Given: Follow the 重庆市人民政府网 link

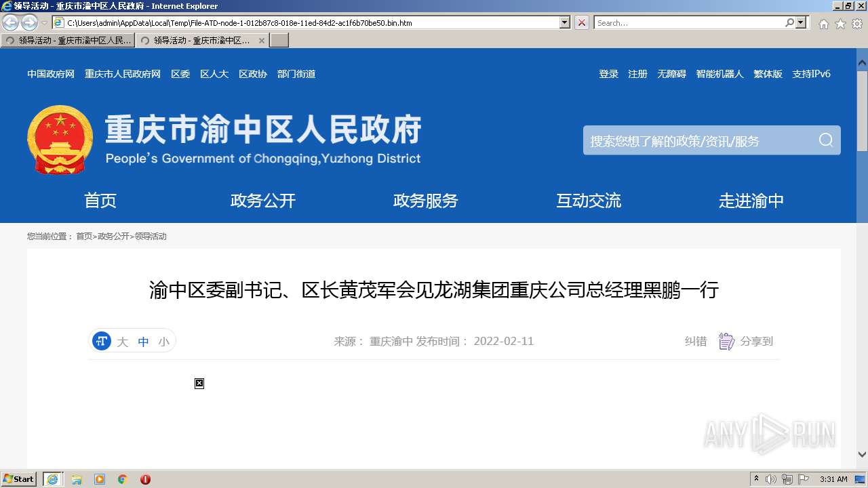Looking at the screenshot, I should pos(123,74).
